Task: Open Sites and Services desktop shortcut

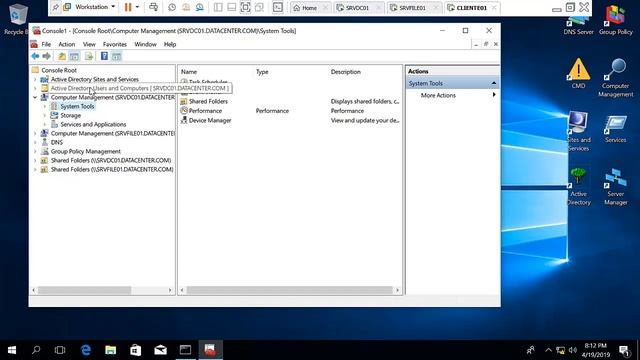Action: (578, 131)
